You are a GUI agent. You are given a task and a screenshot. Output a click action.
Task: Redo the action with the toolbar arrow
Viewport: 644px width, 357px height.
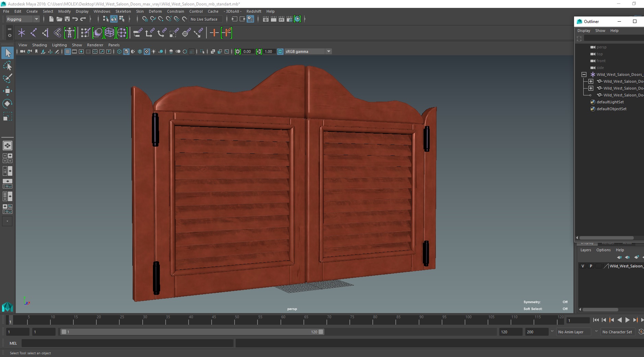coord(83,19)
